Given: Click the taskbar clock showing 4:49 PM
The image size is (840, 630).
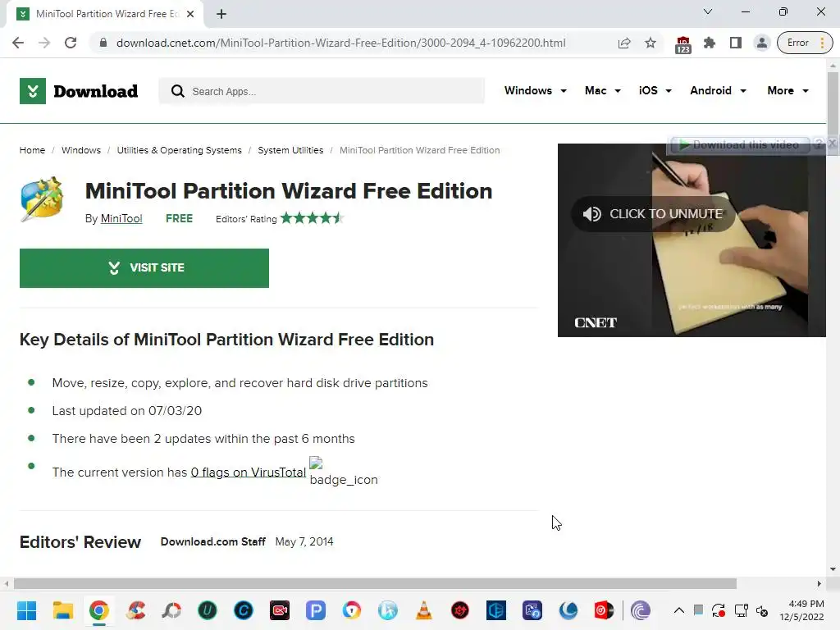Looking at the screenshot, I should point(801,610).
